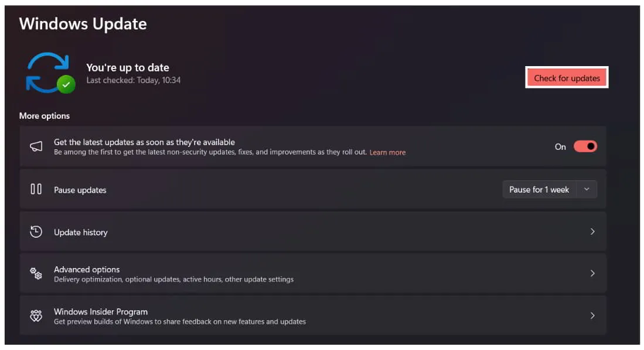Open the Update history menu row

coord(293,232)
